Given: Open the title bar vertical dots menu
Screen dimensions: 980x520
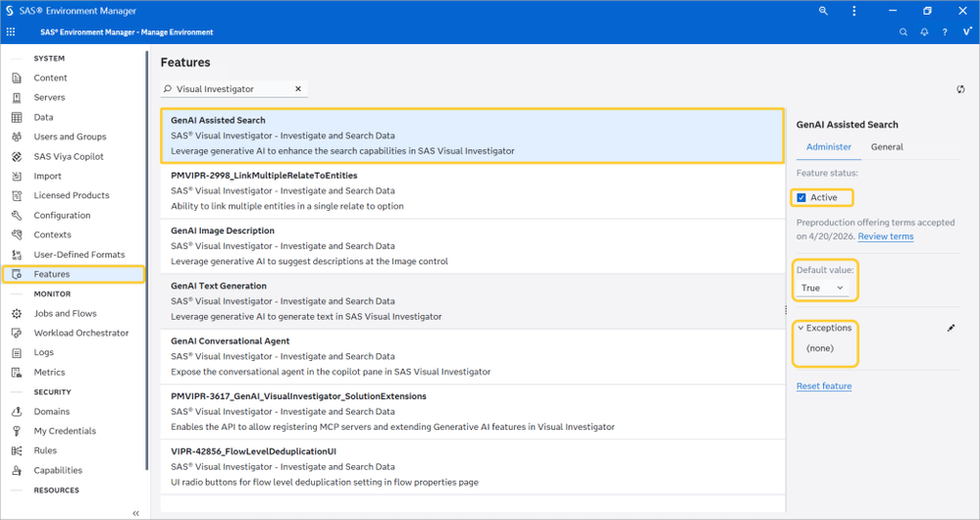Looking at the screenshot, I should [x=853, y=11].
